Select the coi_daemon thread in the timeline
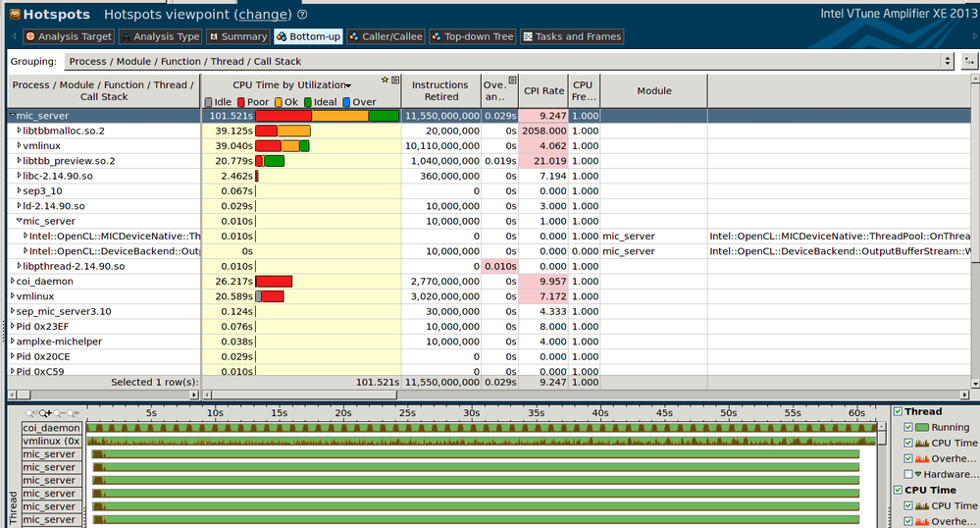This screenshot has height=528, width=980. (x=52, y=428)
